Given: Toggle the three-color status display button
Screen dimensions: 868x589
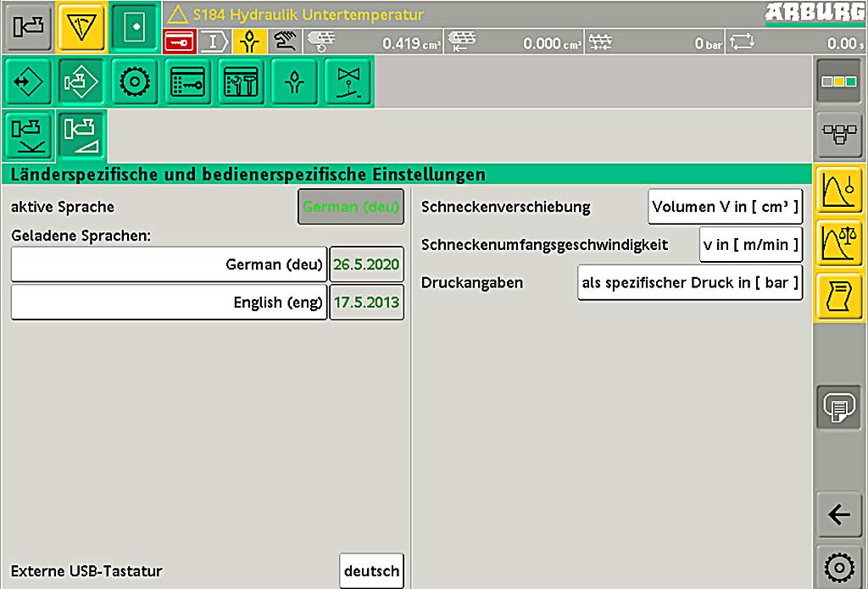Looking at the screenshot, I should coord(838,82).
